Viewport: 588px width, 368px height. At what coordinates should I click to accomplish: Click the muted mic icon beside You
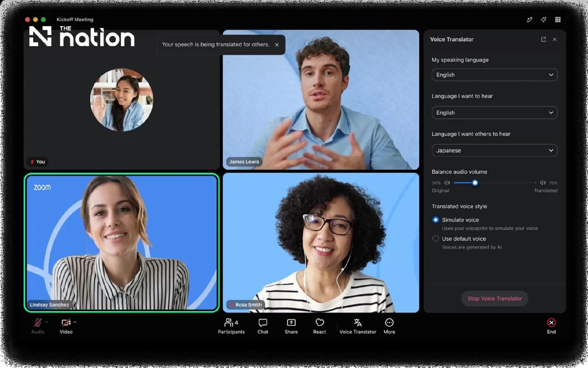[32, 162]
